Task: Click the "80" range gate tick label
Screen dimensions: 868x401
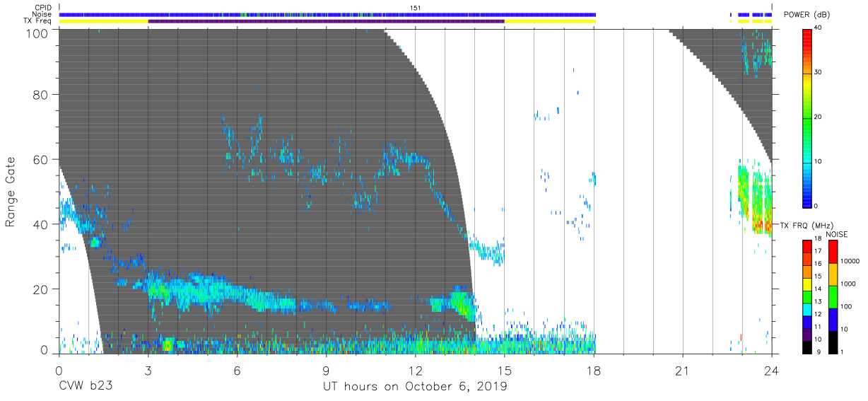Action: [x=41, y=95]
